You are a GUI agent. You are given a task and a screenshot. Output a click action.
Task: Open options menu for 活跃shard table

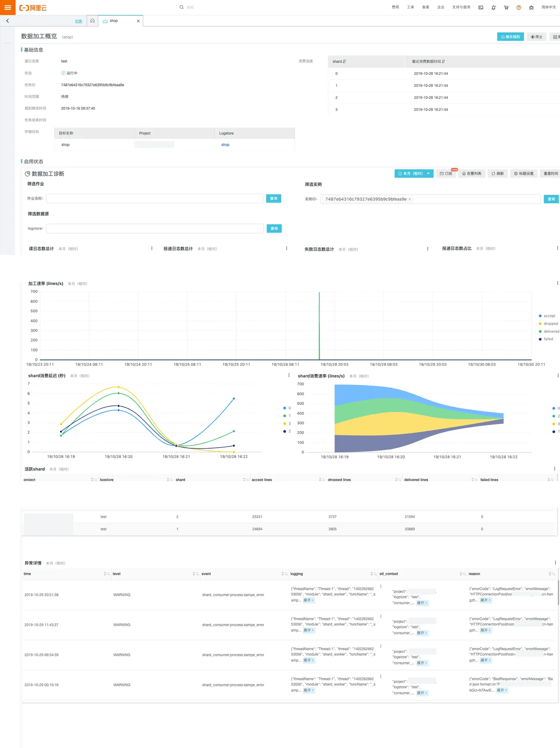[554, 469]
